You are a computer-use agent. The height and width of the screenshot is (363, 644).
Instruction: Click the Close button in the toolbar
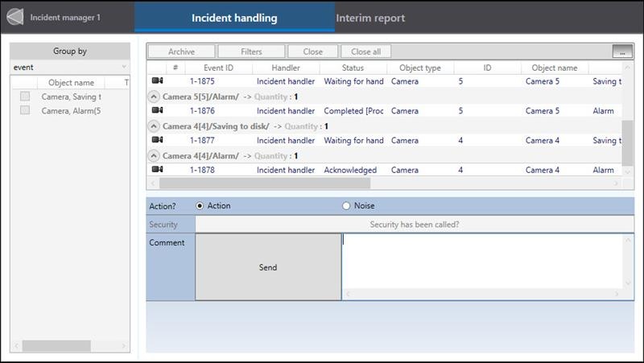[313, 52]
